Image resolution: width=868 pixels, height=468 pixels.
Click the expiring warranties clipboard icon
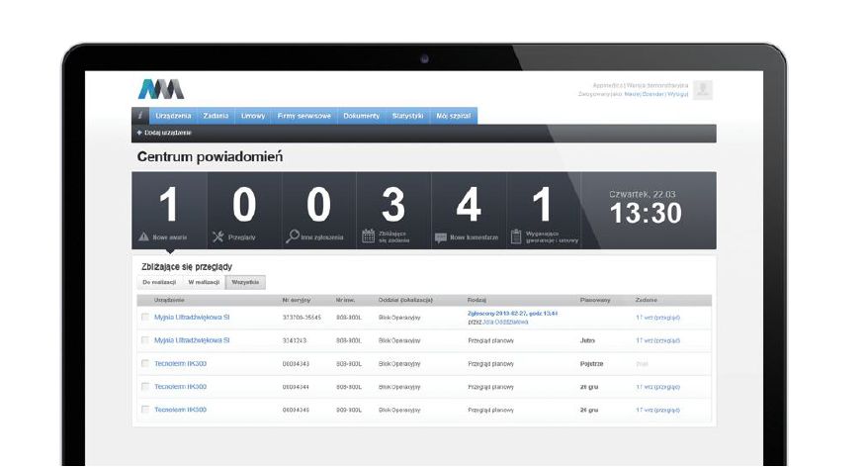[x=516, y=236]
